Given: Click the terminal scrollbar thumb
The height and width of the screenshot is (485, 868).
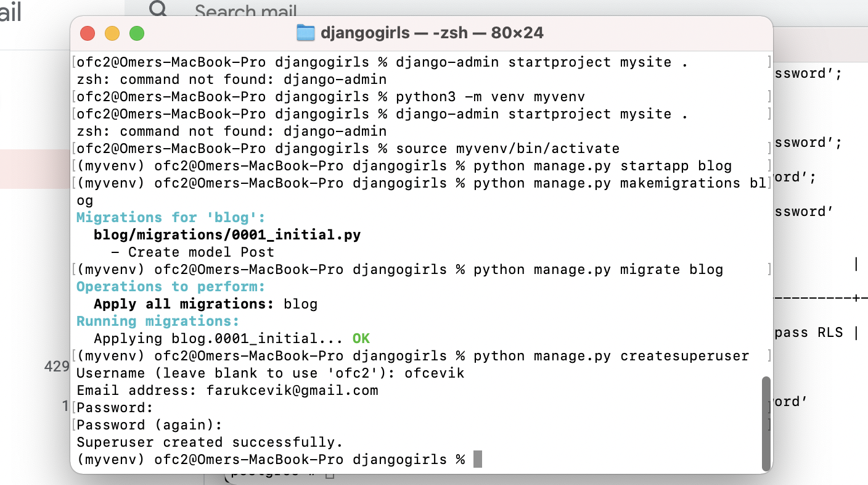Looking at the screenshot, I should (x=766, y=423).
